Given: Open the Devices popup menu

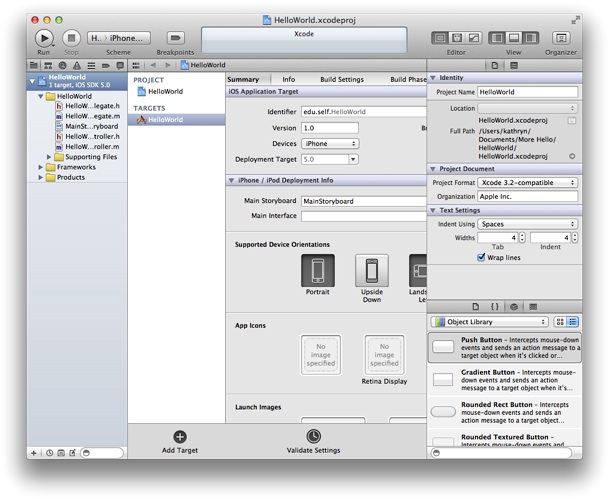Looking at the screenshot, I should [x=330, y=144].
